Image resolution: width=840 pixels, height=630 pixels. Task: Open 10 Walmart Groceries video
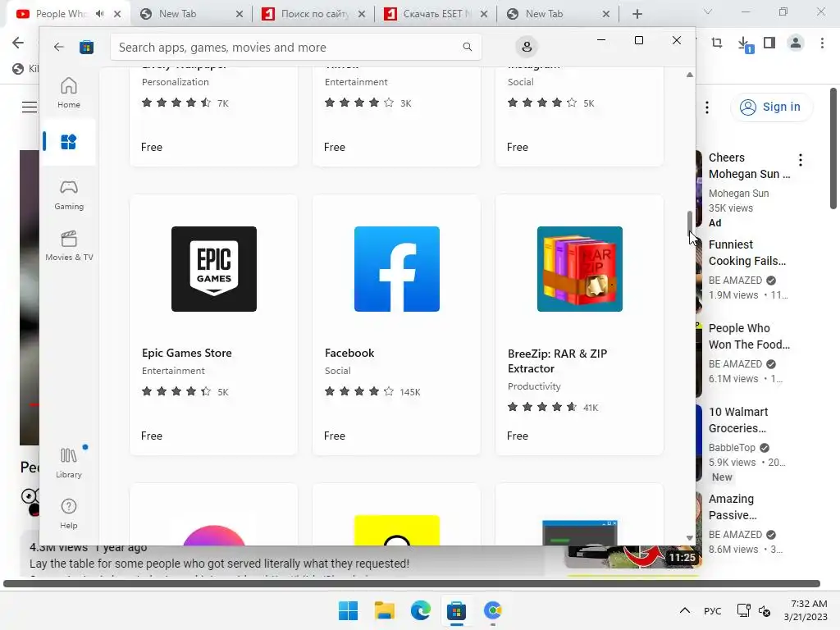point(738,420)
